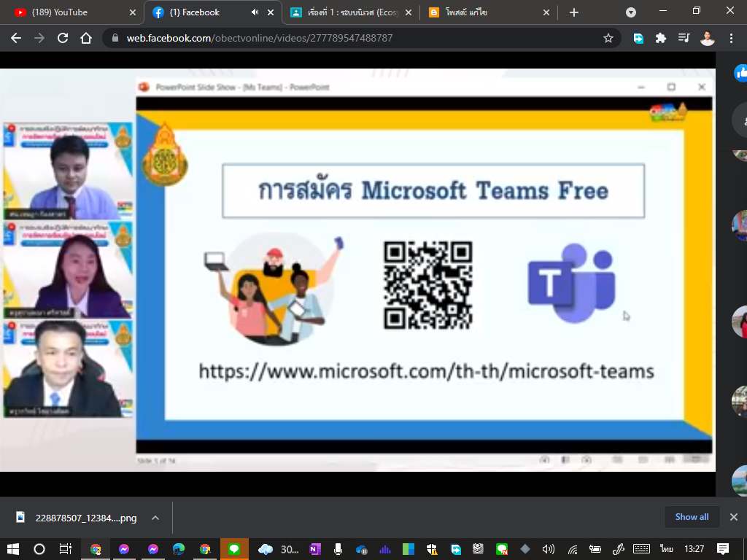This screenshot has width=747, height=560.
Task: Open the OneDrive cloud tray icon
Action: 361,550
